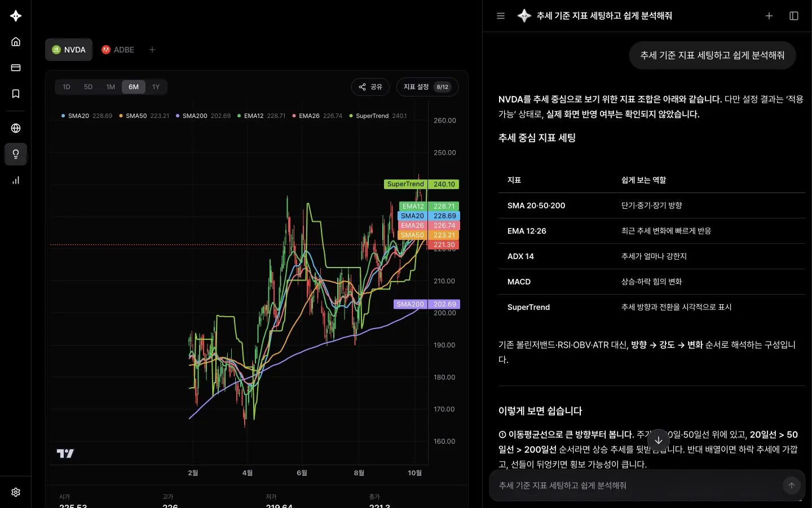Image resolution: width=812 pixels, height=508 pixels.
Task: Open settings gear icon in sidebar
Action: (16, 492)
